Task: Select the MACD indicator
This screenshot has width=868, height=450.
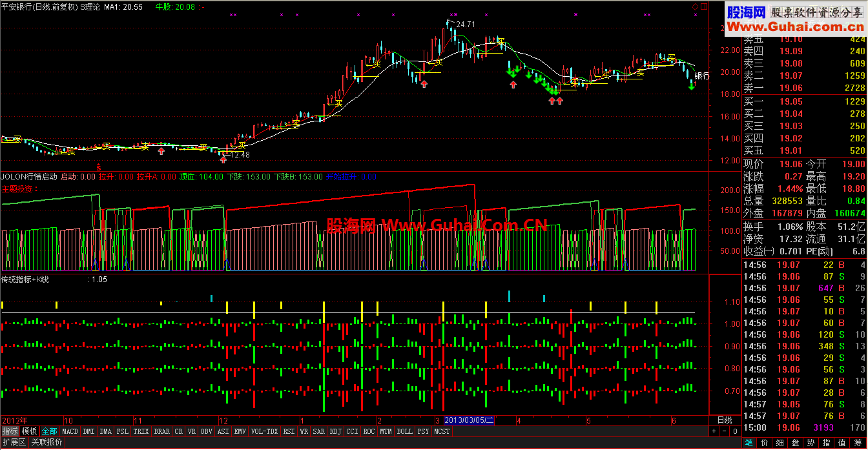Action: [70, 431]
